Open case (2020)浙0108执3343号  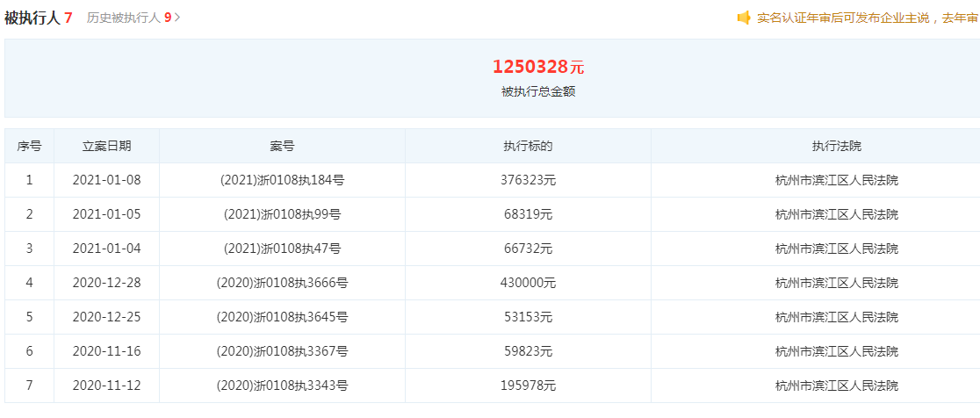pos(283,386)
